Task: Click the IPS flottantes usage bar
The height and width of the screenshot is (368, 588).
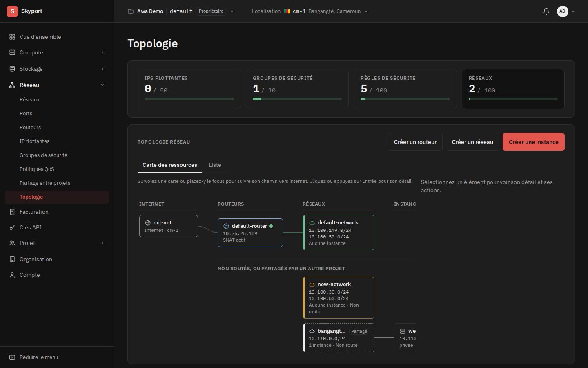Action: (189, 99)
